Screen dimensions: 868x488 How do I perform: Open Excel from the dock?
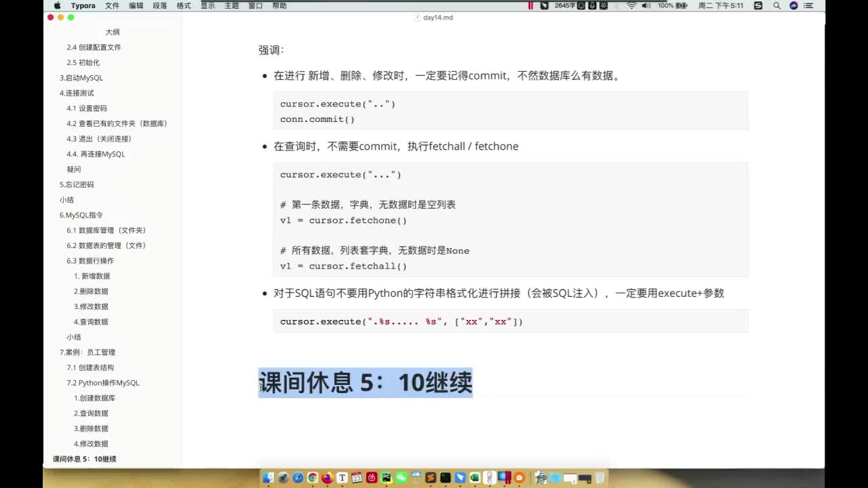pos(475,478)
